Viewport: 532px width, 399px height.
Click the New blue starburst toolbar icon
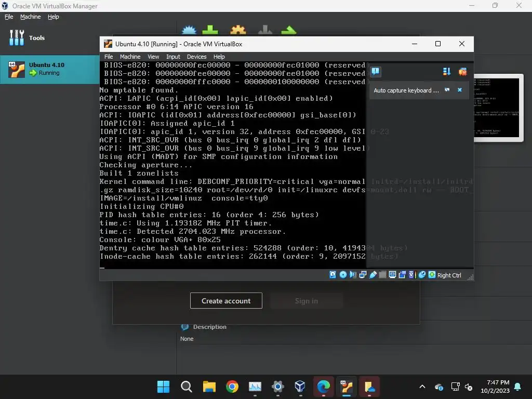(x=189, y=30)
